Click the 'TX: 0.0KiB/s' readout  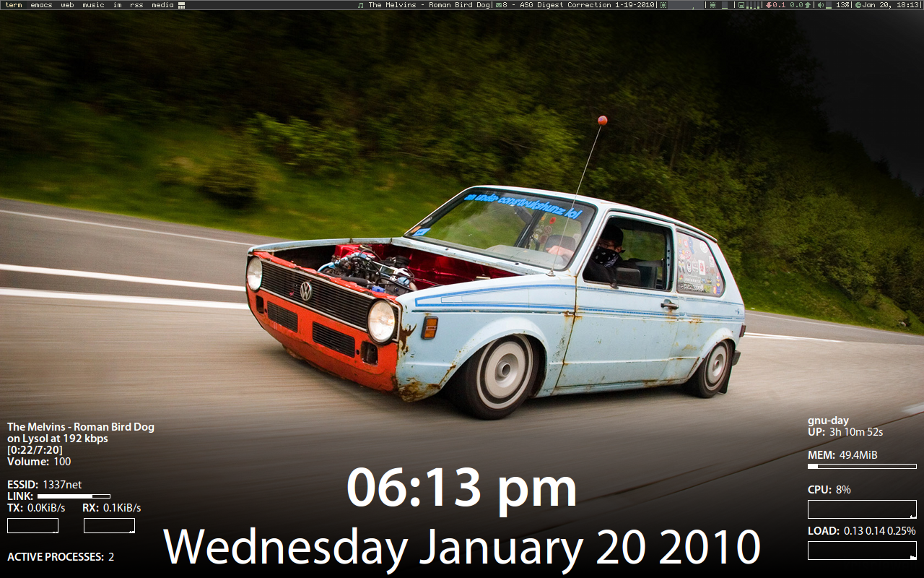tap(36, 508)
